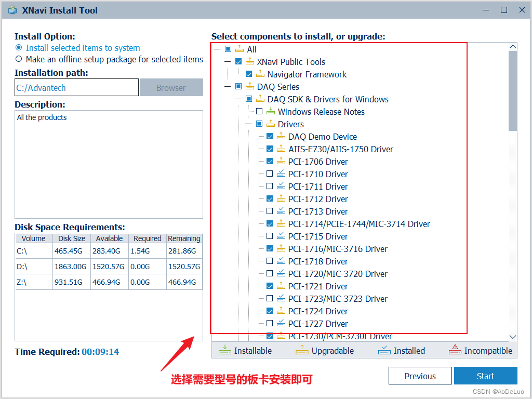Click the Disk Size column header
The image size is (532, 399).
(72, 238)
